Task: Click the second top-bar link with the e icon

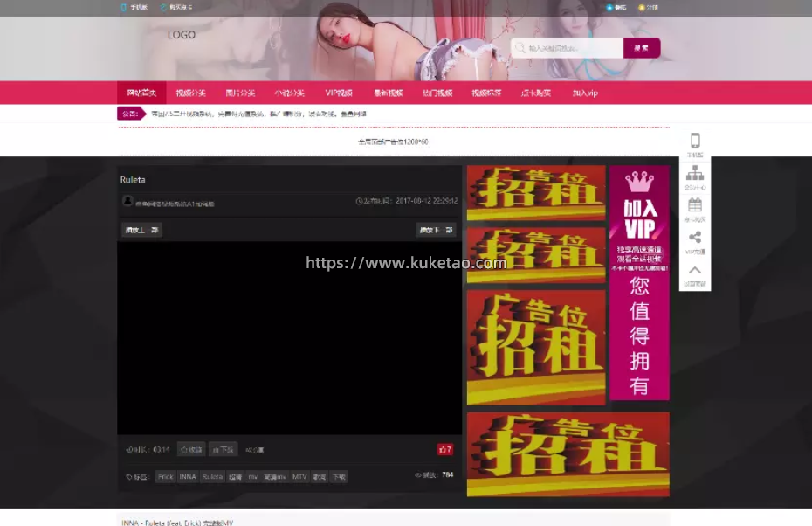Action: (x=176, y=7)
